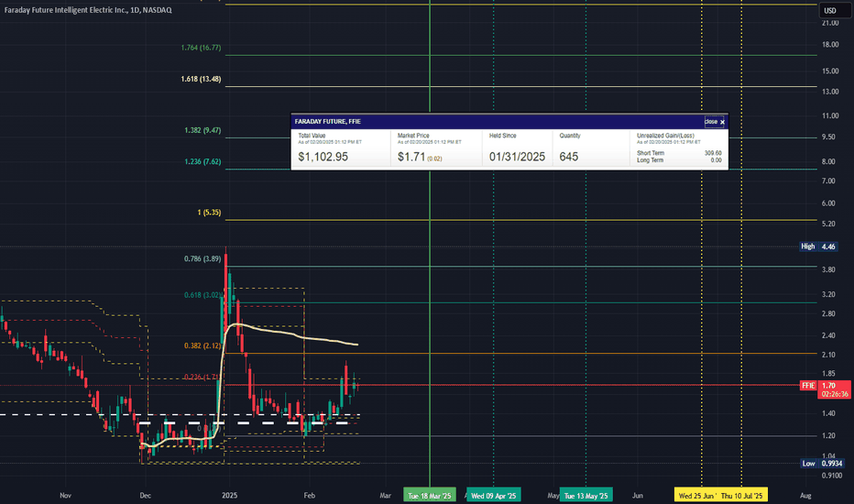Select the 1 (5.35) Fibonacci level label

coord(209,213)
